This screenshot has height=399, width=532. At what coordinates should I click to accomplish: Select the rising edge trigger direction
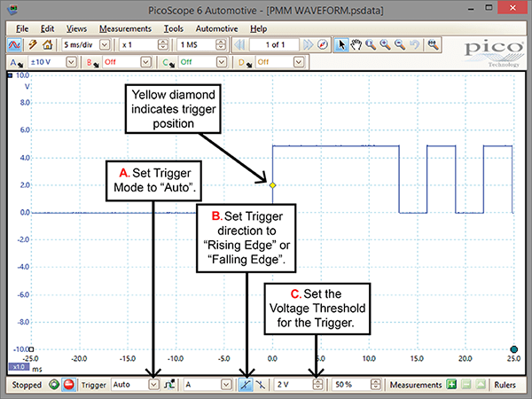[x=246, y=385]
